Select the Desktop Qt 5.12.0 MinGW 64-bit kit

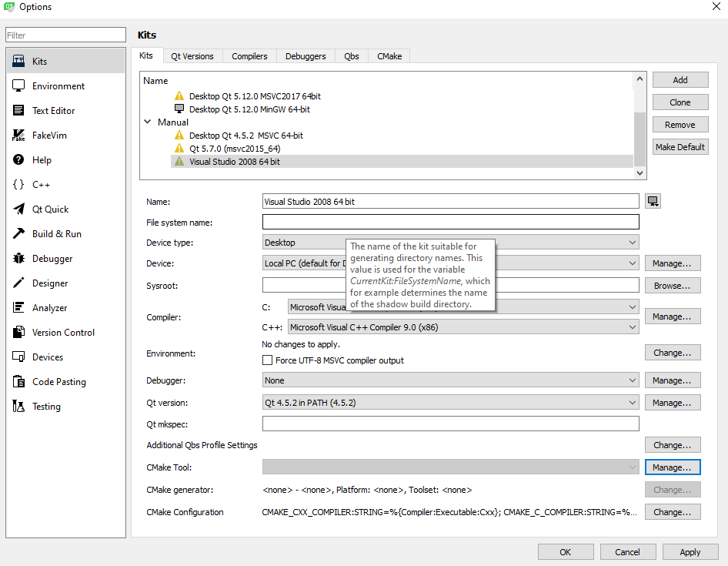pyautogui.click(x=250, y=109)
